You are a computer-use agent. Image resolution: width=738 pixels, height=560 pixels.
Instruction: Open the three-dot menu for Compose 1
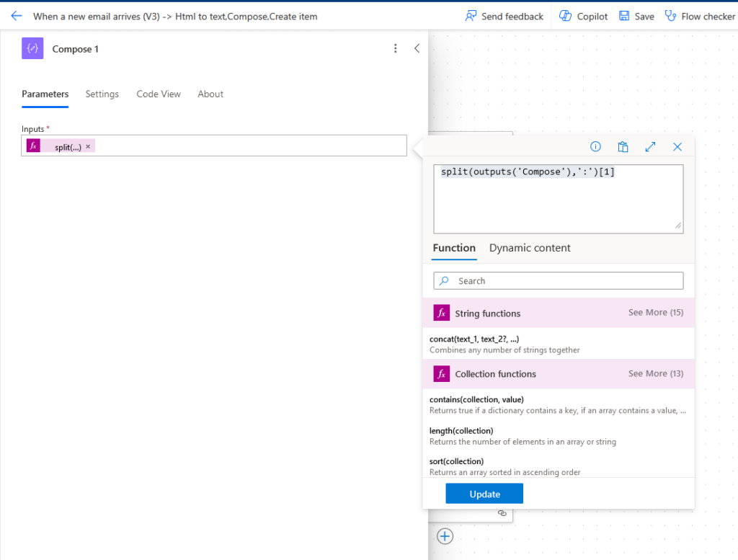396,48
